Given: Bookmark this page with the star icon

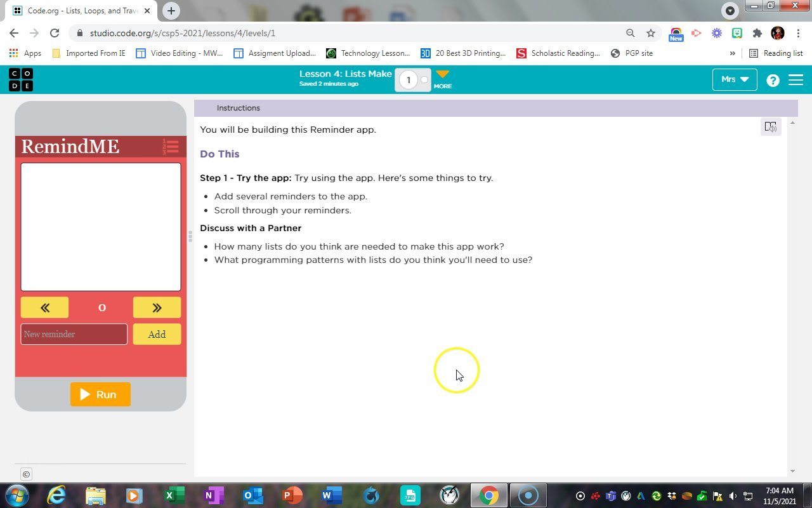Looking at the screenshot, I should pyautogui.click(x=651, y=32).
